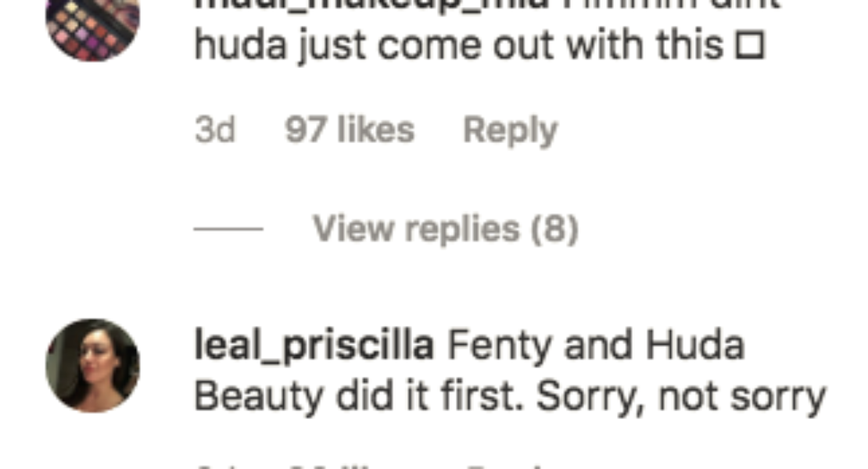Click leal_priscilla's profile photo avatar
This screenshot has height=469, width=868.
click(x=92, y=365)
